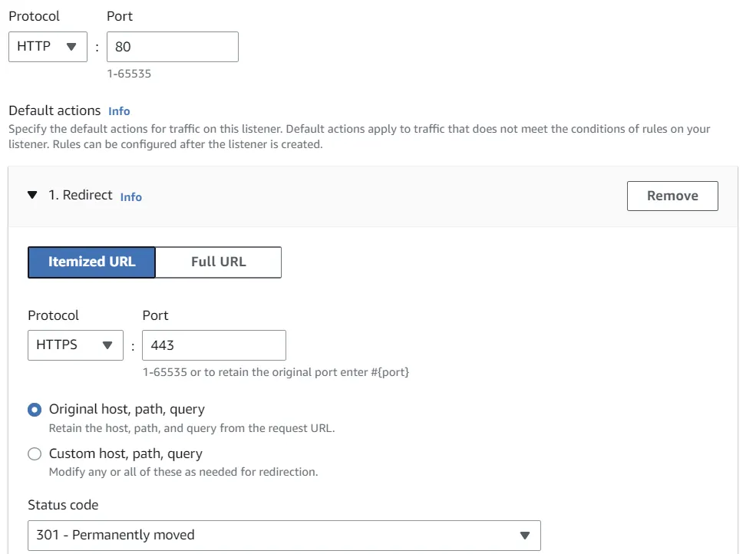Click the down-arrow in the HTTP protocol selector
The height and width of the screenshot is (554, 756).
pyautogui.click(x=71, y=47)
